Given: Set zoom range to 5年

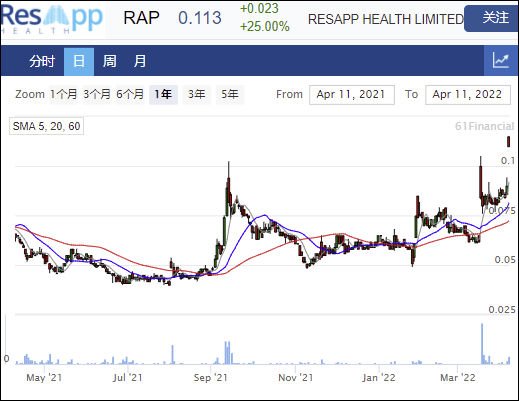Looking at the screenshot, I should pyautogui.click(x=230, y=94).
